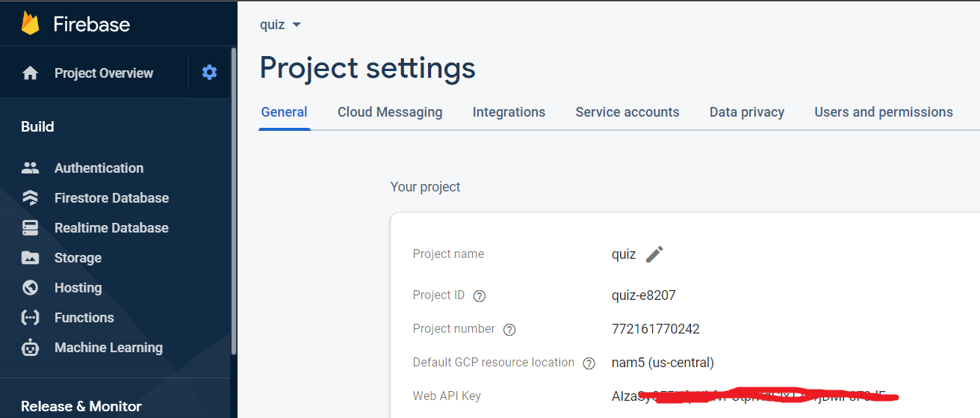Open the Service accounts tab
This screenshot has width=980, height=418.
(x=627, y=112)
